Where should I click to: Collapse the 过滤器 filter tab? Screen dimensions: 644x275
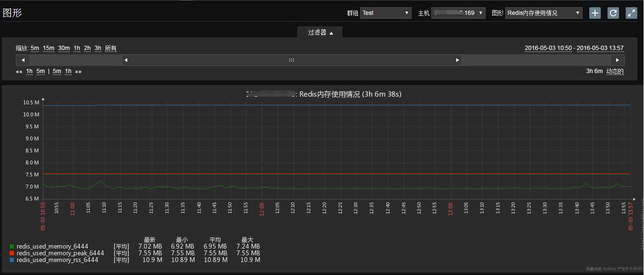pyautogui.click(x=320, y=32)
